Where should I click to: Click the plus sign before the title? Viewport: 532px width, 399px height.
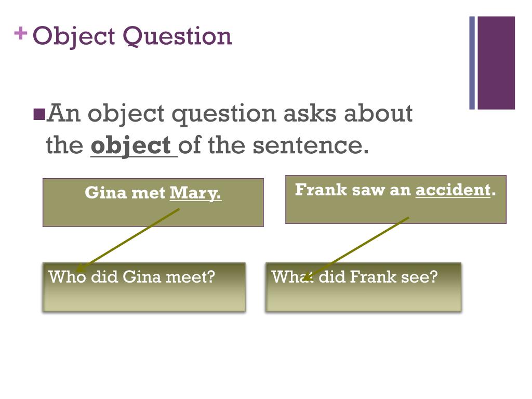point(20,33)
